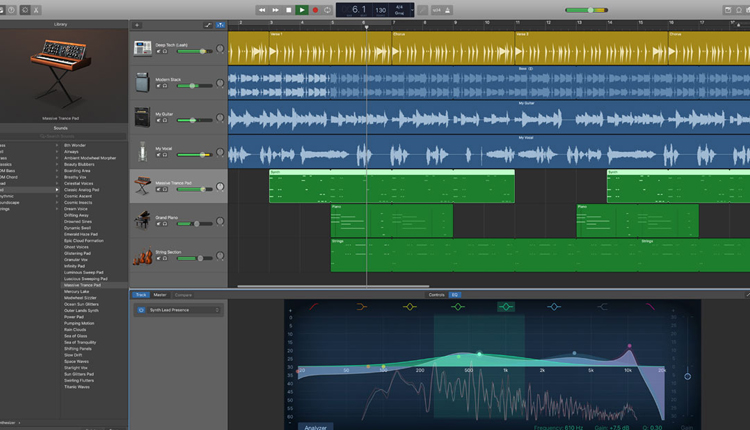Click the Search Sounds field in Library

pos(60,136)
